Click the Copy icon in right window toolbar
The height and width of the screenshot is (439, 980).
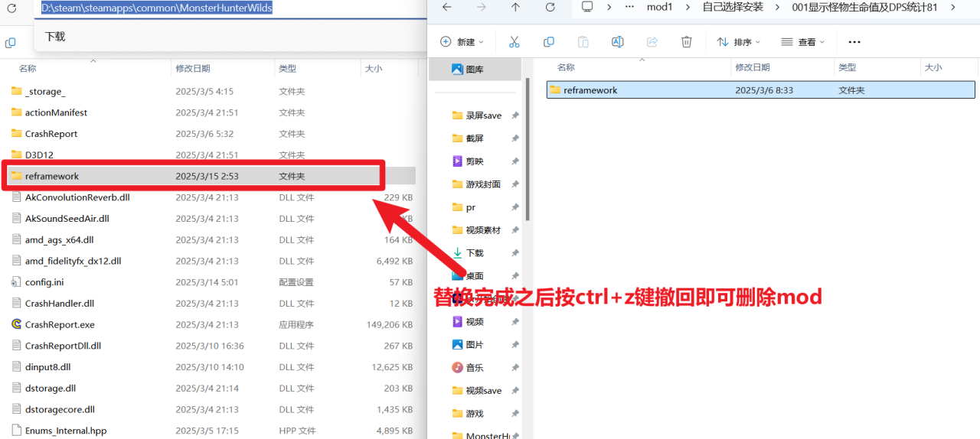tap(549, 42)
